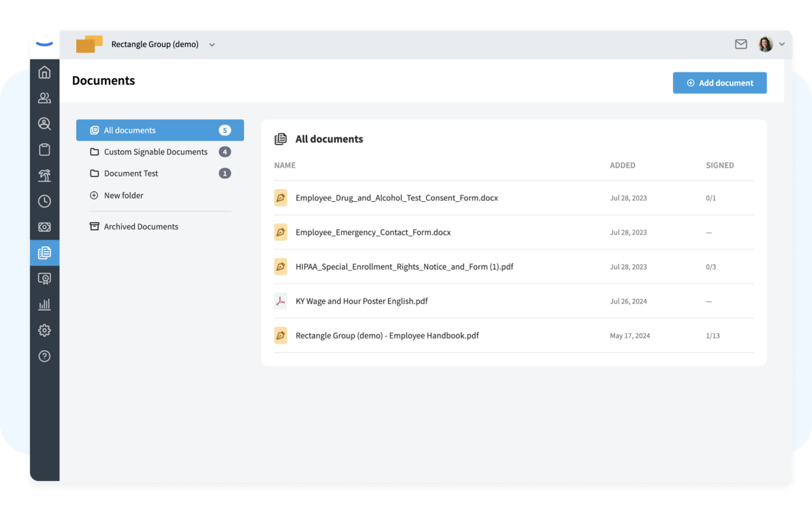Open HIPAA_Special_Enrollment_Rights_Notice_and_Form (1).pdf
812x522 pixels.
click(x=404, y=267)
